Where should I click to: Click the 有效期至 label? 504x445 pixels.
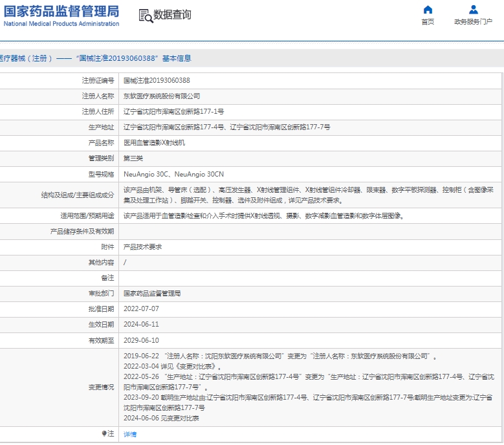(x=101, y=340)
